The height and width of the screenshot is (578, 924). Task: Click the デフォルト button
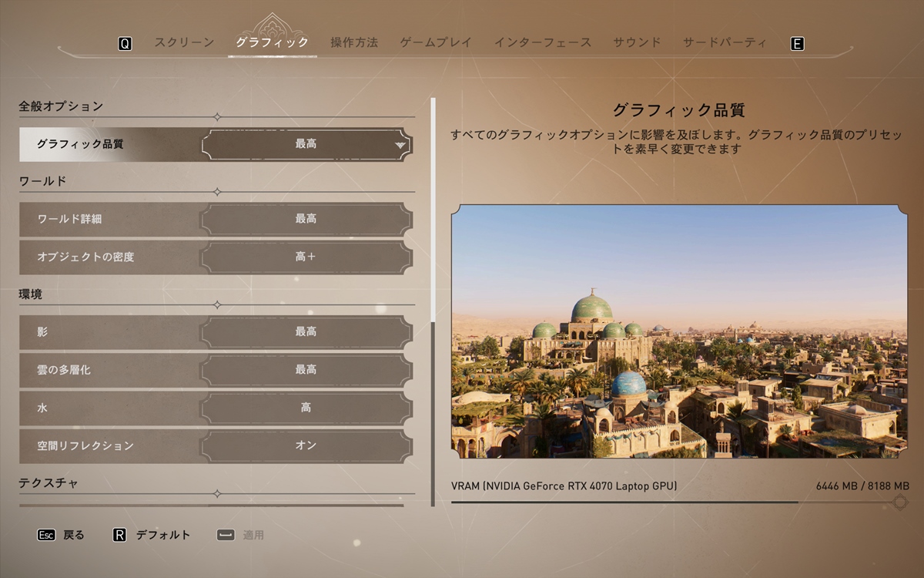(163, 535)
